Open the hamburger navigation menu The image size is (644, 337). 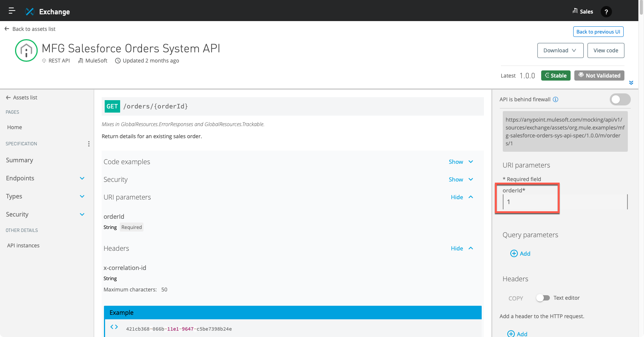pos(12,11)
